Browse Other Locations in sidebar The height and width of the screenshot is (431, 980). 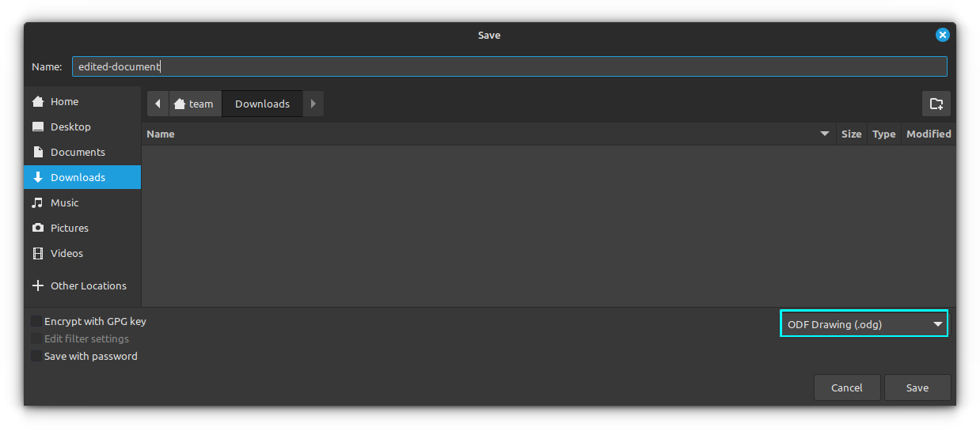pyautogui.click(x=88, y=285)
